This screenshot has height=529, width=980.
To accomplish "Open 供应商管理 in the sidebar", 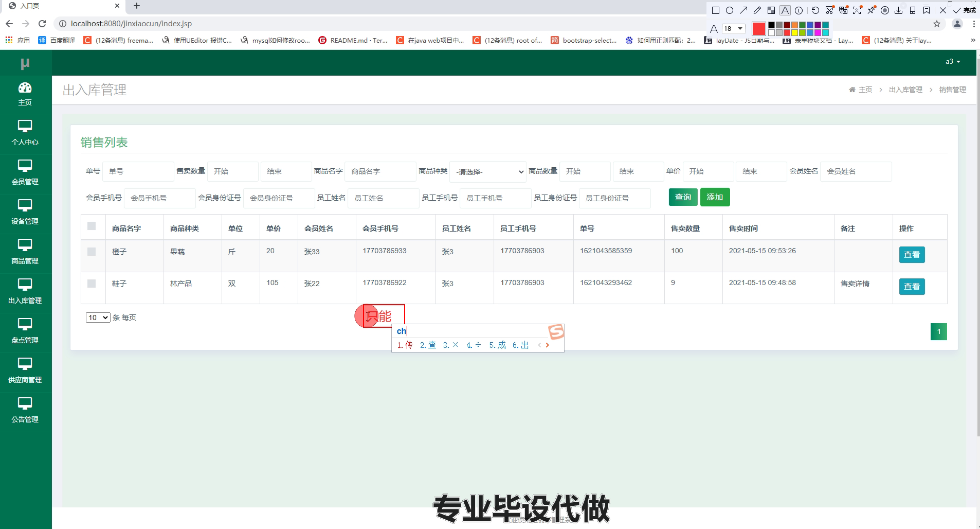I will [25, 372].
